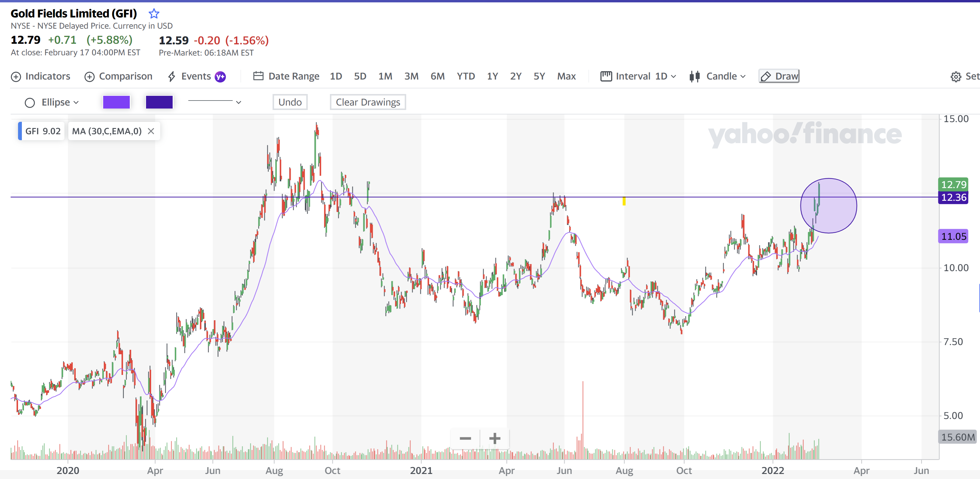
Task: Toggle the Draw mode button
Action: (779, 76)
